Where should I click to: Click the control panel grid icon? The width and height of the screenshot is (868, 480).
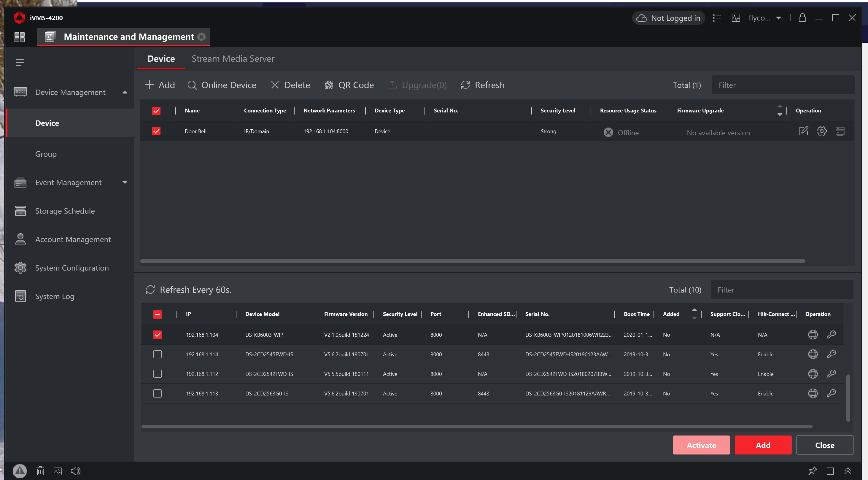(x=20, y=37)
